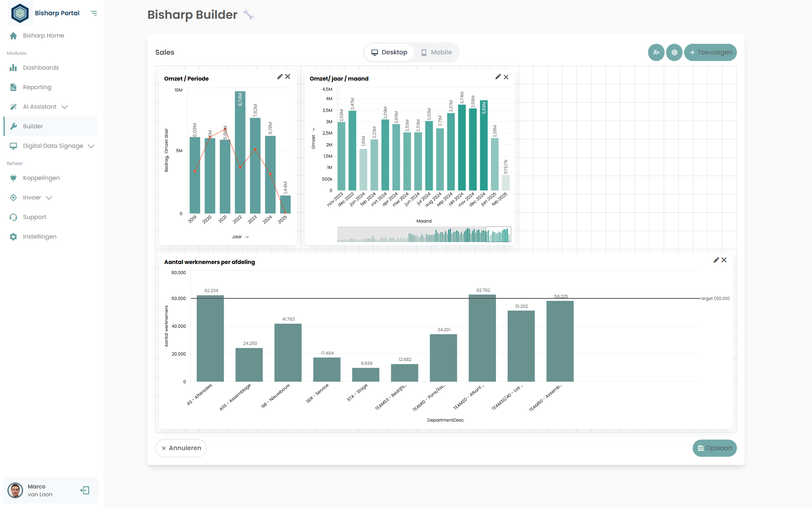The height and width of the screenshot is (508, 812).
Task: Remove the Aantal werknemers per afdeling widget
Action: point(724,260)
